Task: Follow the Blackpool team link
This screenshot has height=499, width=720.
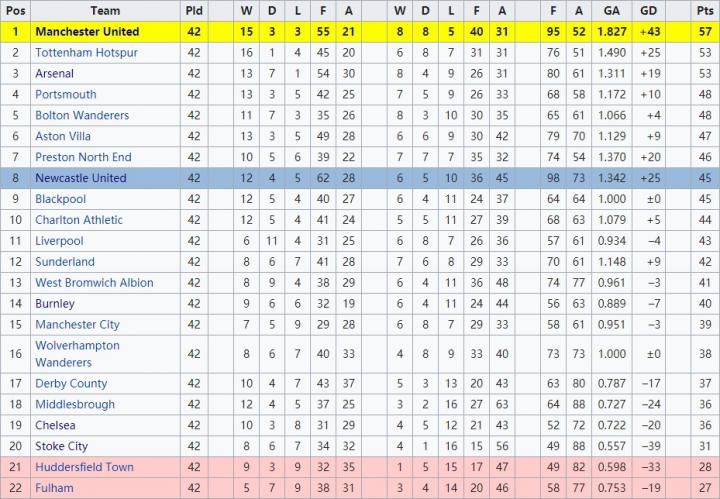Action: [x=61, y=199]
